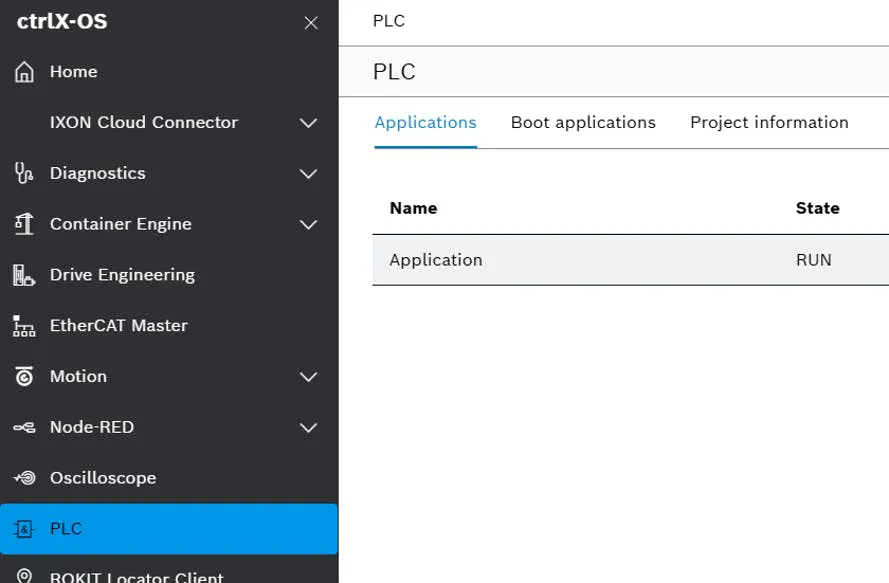Click the Oscilloscope icon

point(24,478)
